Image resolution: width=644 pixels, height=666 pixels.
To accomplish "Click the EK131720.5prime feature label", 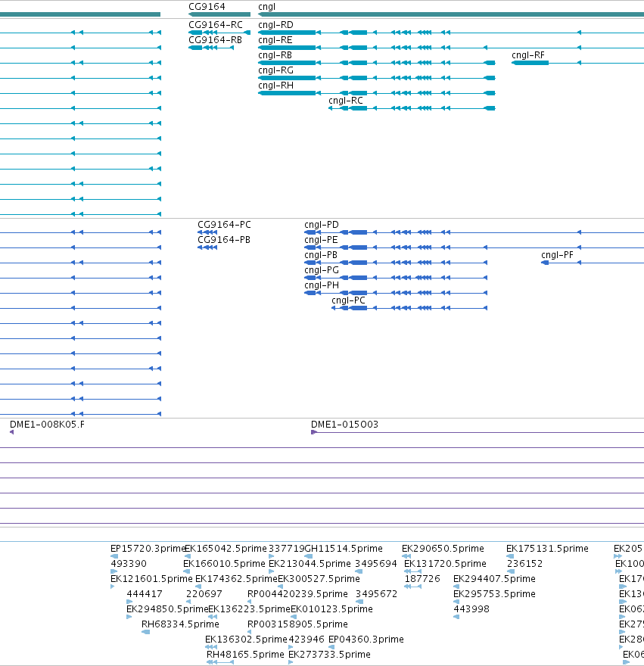I will pos(445,564).
